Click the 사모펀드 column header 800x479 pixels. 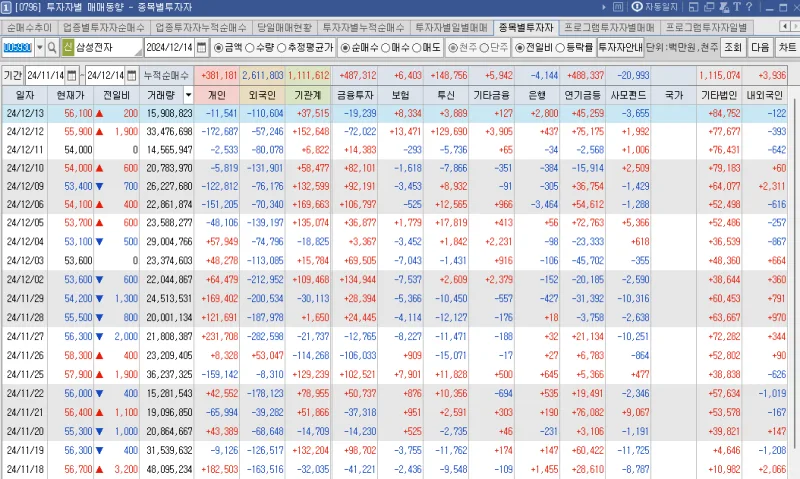tap(628, 95)
